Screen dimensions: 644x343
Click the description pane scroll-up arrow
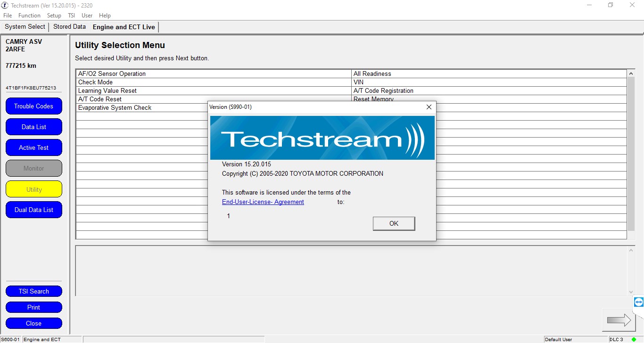(631, 250)
